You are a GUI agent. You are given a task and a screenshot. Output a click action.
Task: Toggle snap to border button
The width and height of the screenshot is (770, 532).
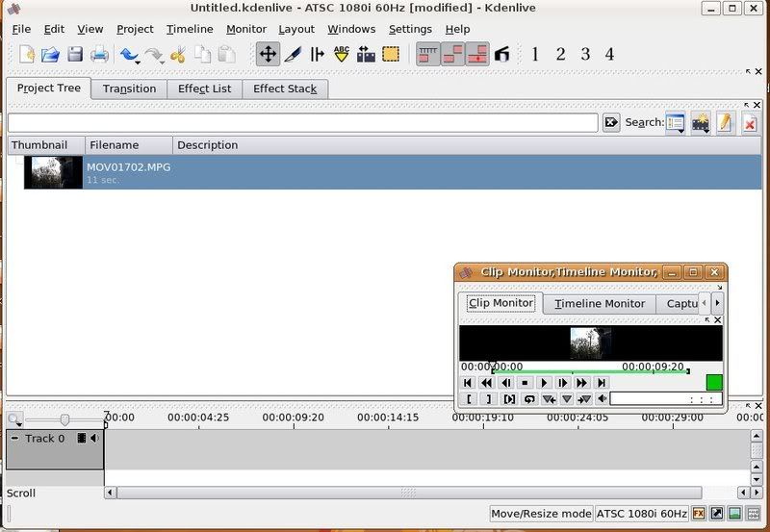click(452, 54)
